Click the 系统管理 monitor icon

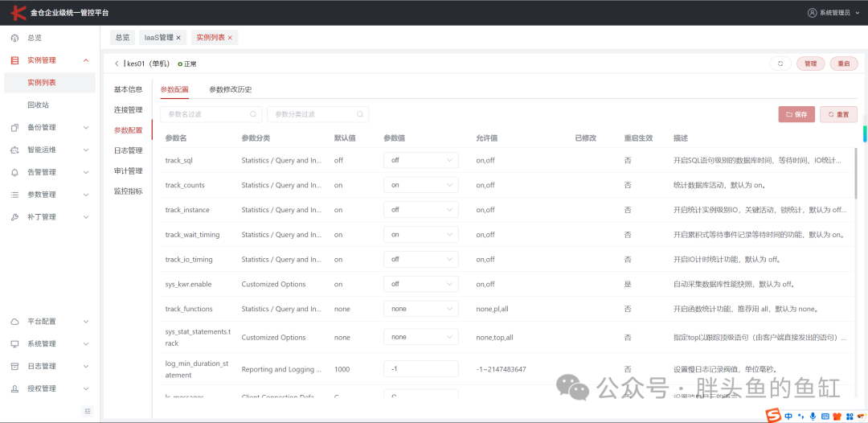point(15,343)
